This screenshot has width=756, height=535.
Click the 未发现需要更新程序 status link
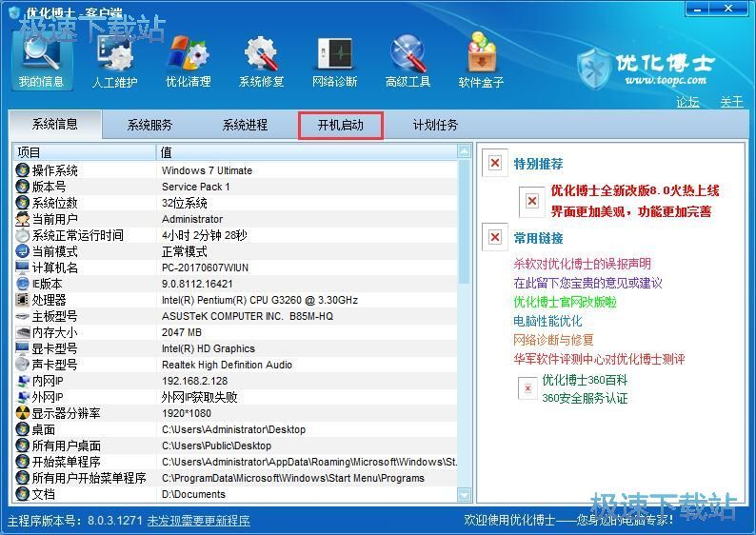click(198, 521)
